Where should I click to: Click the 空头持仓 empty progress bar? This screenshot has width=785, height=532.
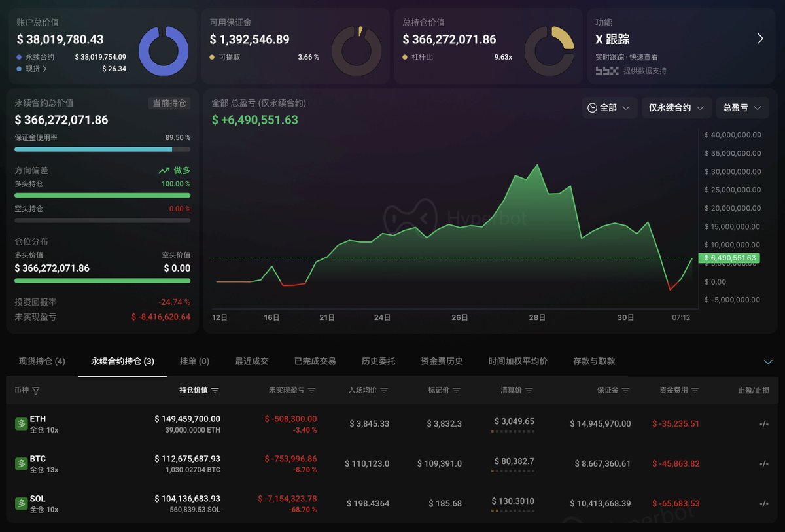point(102,221)
